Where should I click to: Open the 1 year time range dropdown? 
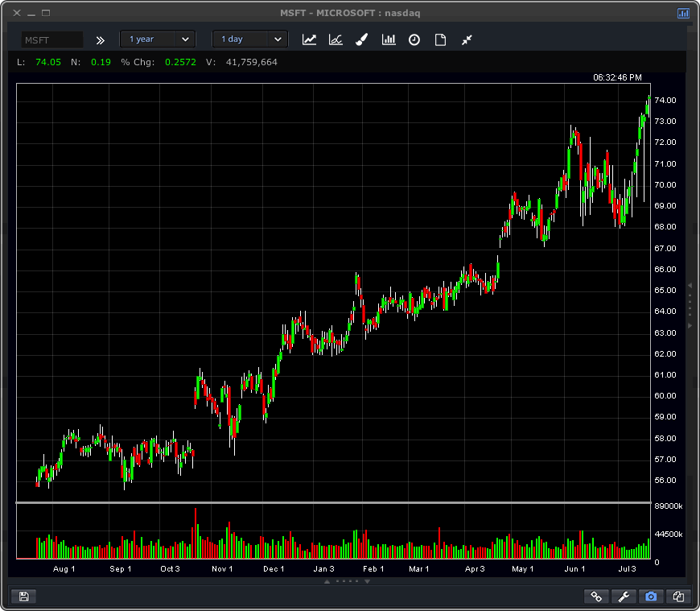point(158,39)
